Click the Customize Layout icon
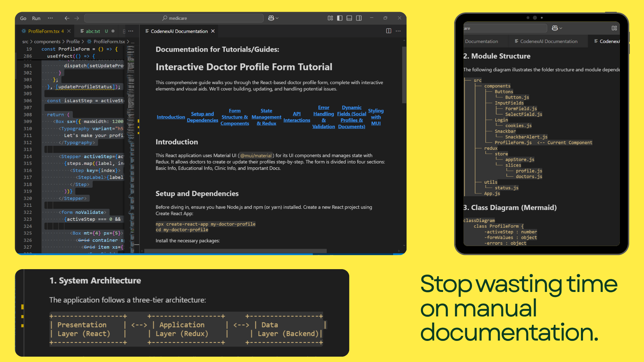The height and width of the screenshot is (362, 644). tap(330, 18)
